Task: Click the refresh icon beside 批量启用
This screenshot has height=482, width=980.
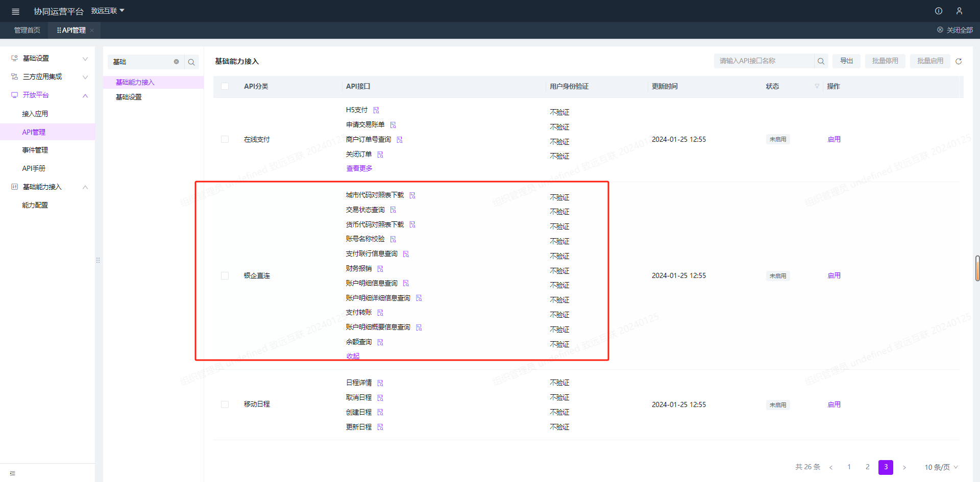Action: [x=959, y=61]
